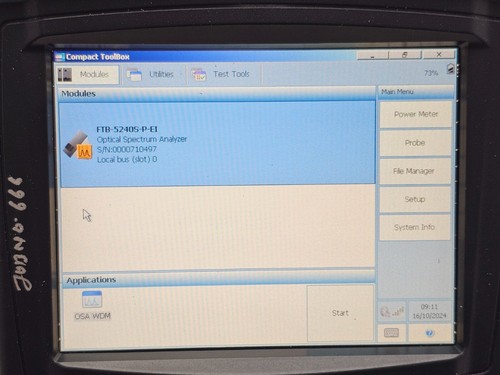Click the Main Menu header
500x375 pixels.
[416, 92]
